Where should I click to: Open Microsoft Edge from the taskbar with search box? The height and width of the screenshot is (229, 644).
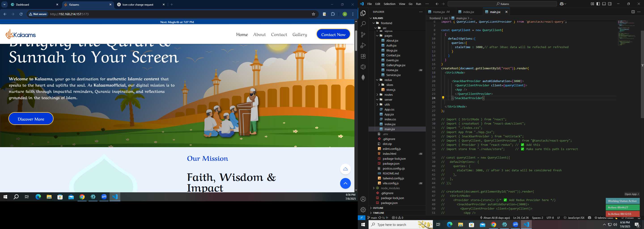click(449, 225)
